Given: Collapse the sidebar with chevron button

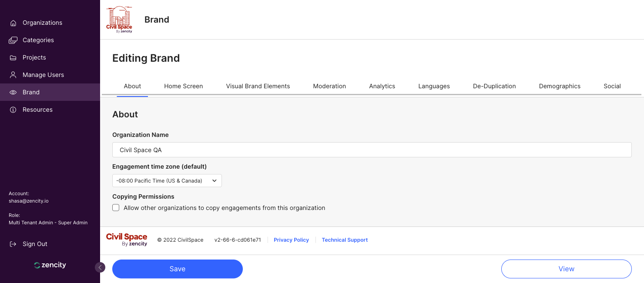Looking at the screenshot, I should pyautogui.click(x=100, y=267).
